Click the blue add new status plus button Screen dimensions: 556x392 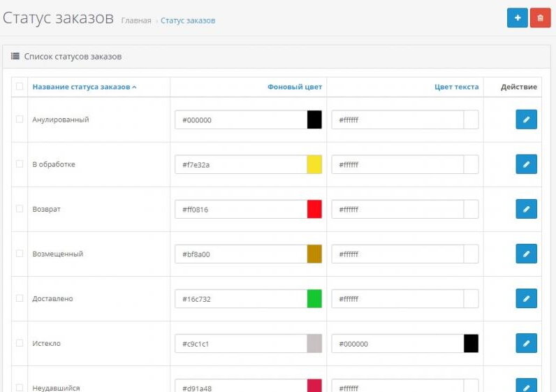[517, 18]
